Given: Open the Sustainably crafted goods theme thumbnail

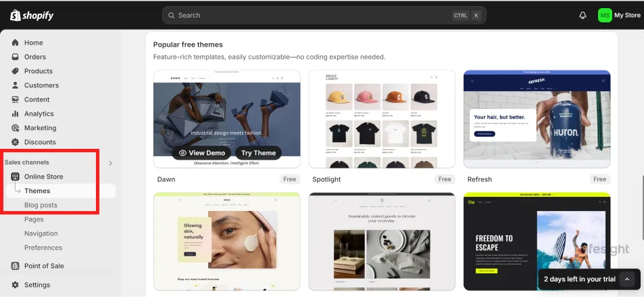Looking at the screenshot, I should [382, 242].
